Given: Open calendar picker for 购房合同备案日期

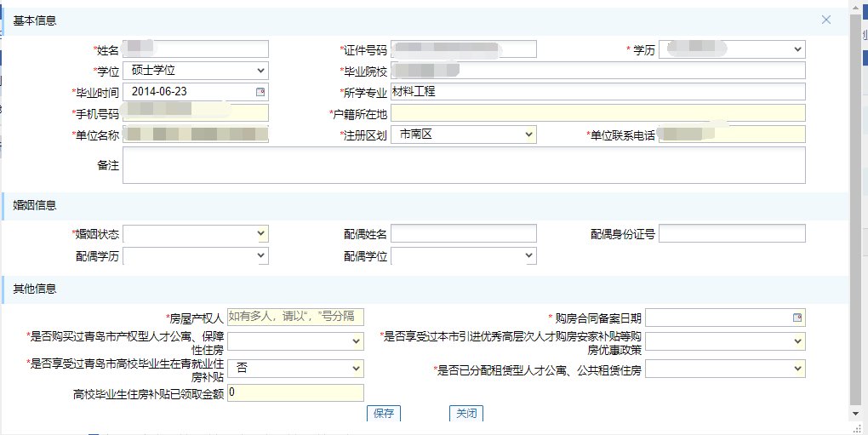Looking at the screenshot, I should coord(797,318).
